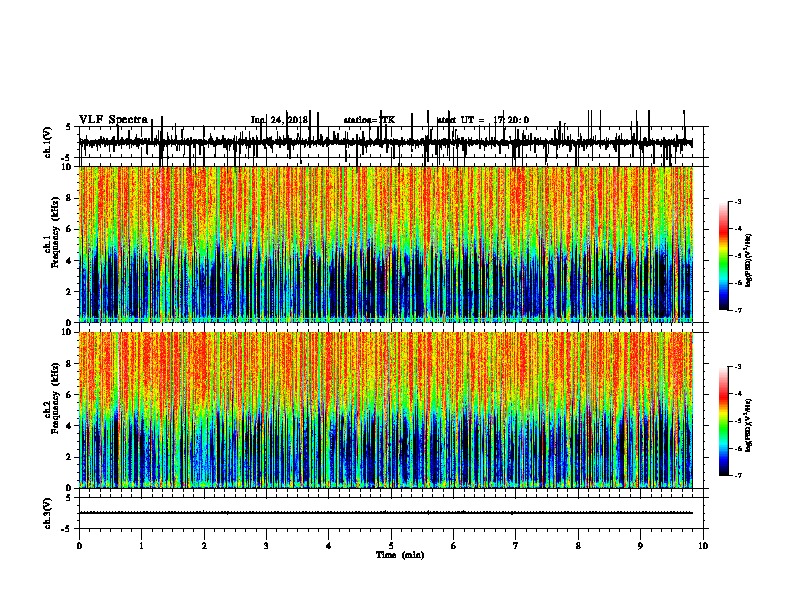Click the time axis tick label "3"
The image size is (792, 612).
pos(266,546)
